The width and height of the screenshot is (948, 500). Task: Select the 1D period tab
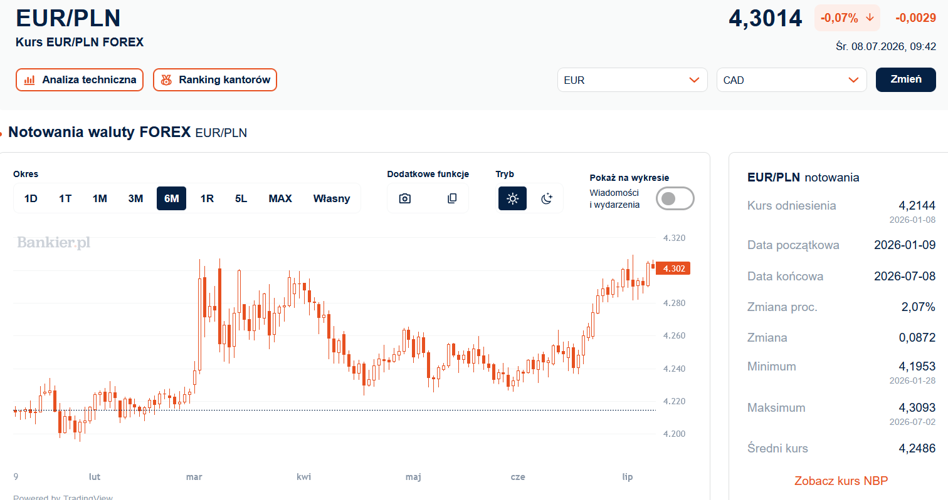[31, 198]
